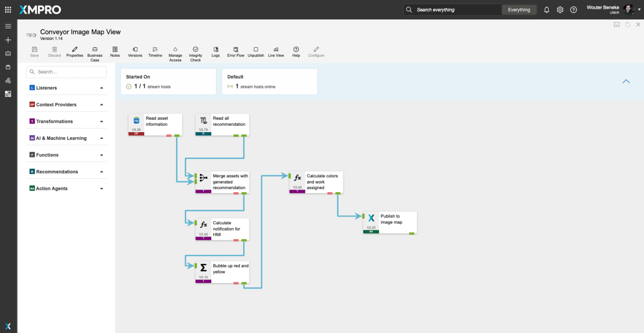The image size is (644, 333).
Task: Open the Business Case icon
Action: (x=95, y=49)
